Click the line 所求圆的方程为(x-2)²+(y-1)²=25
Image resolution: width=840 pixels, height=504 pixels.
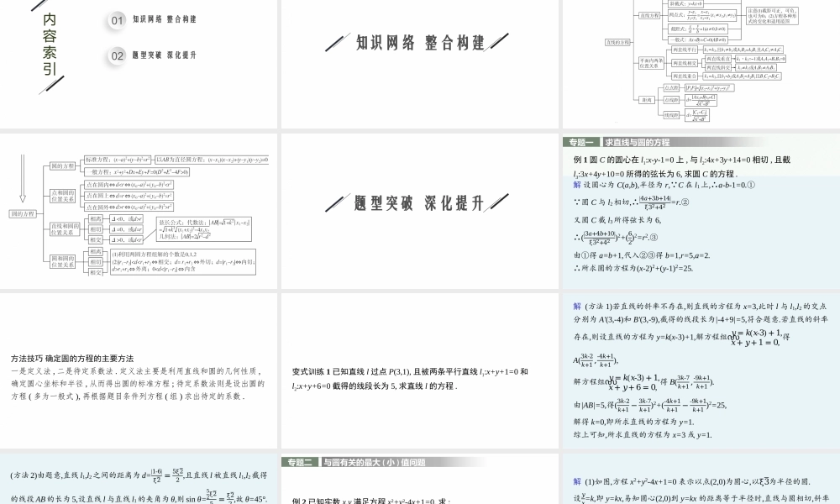[633, 268]
